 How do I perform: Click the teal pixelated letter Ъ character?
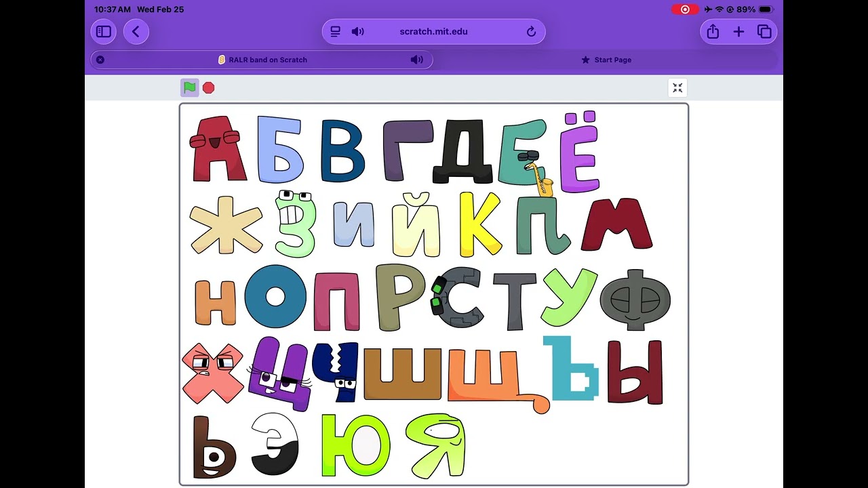coord(571,368)
